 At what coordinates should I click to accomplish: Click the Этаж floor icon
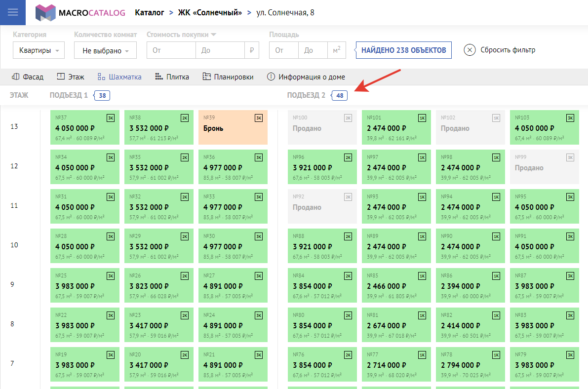[61, 77]
